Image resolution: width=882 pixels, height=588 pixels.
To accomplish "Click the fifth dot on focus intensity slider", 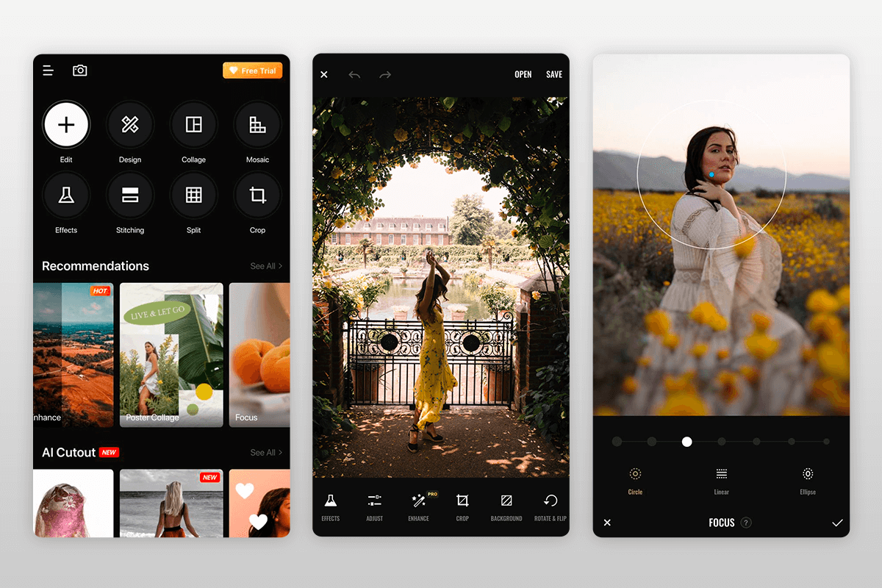I will [756, 442].
